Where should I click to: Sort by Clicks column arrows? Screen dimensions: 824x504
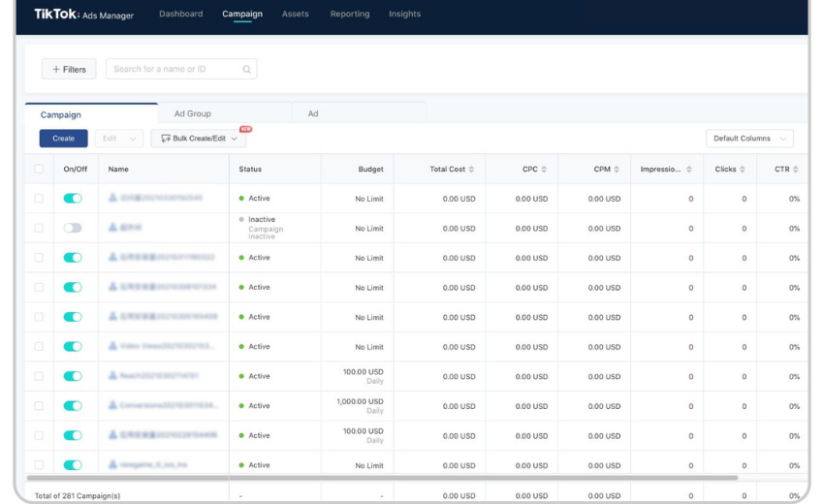tap(743, 170)
